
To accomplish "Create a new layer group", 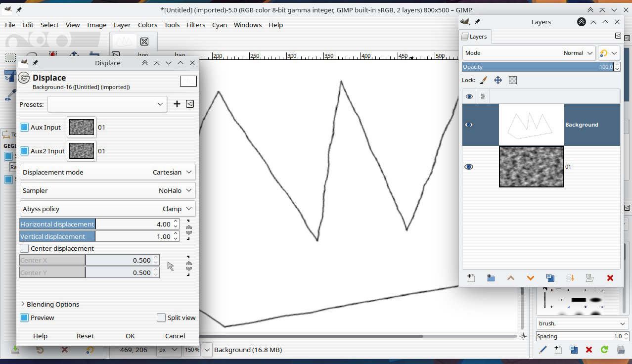I will (491, 278).
